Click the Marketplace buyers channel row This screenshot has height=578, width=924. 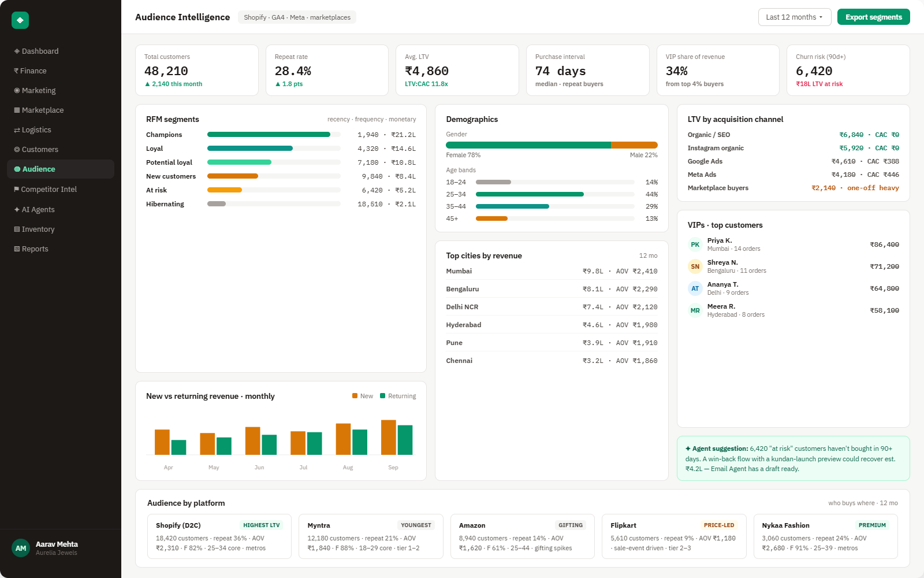(x=793, y=188)
